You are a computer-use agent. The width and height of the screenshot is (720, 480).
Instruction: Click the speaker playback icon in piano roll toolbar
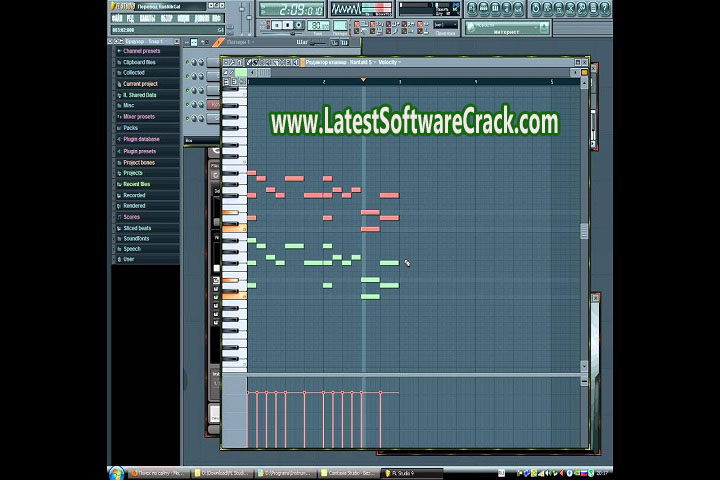click(x=296, y=62)
